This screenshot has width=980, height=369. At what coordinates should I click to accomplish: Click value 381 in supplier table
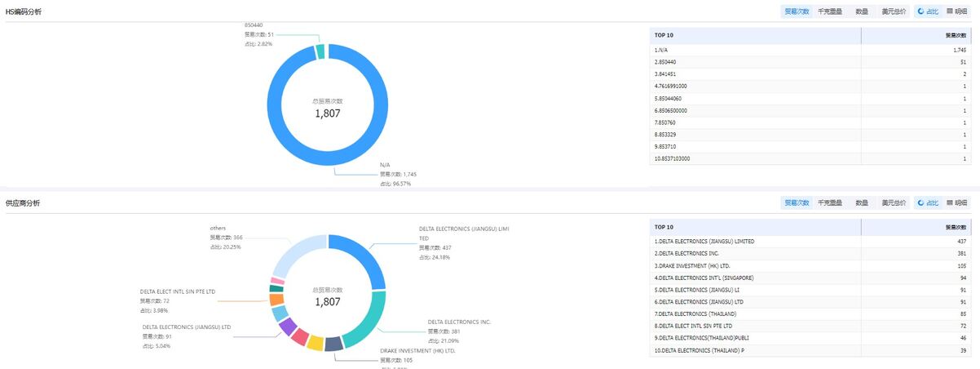click(962, 254)
